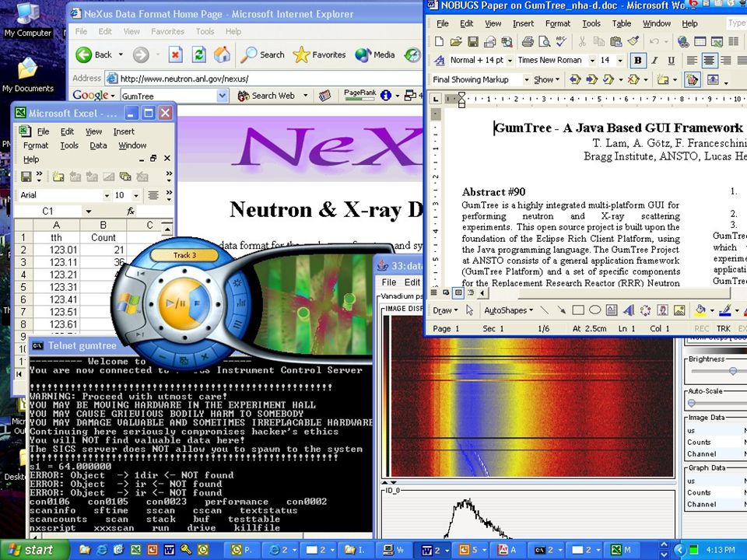
Task: Click the New Blank Document icon in Word
Action: tap(439, 42)
